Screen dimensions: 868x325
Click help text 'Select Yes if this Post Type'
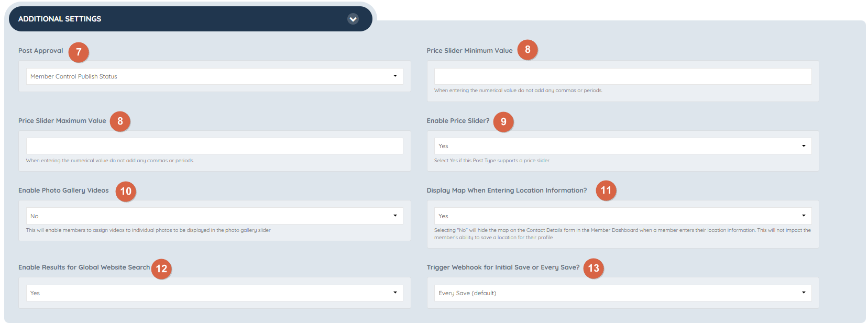491,161
